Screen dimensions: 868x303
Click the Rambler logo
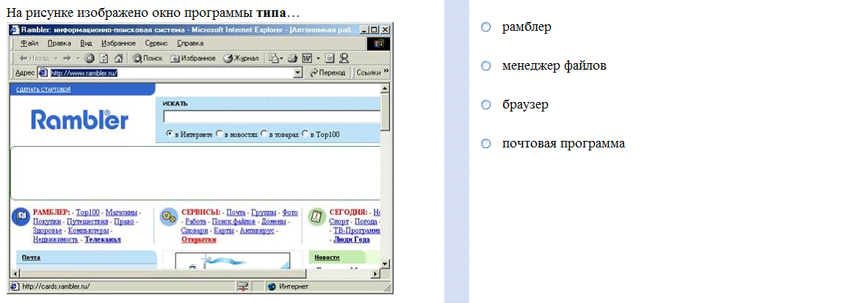pos(79,119)
